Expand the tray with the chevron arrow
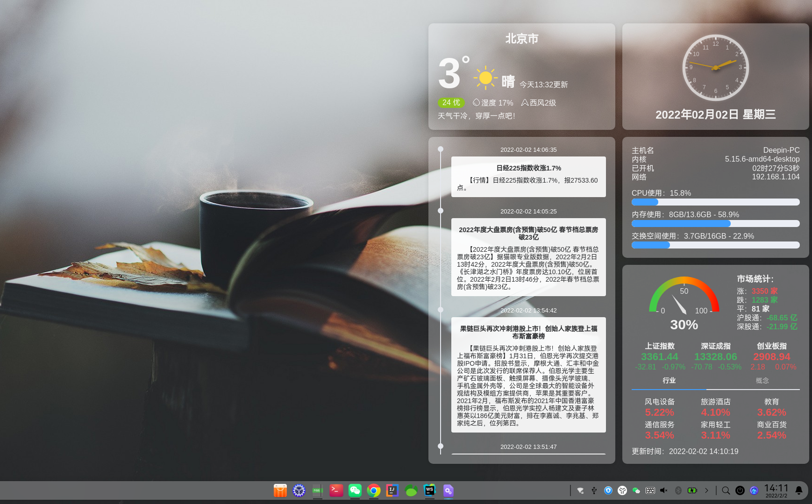 [706, 490]
